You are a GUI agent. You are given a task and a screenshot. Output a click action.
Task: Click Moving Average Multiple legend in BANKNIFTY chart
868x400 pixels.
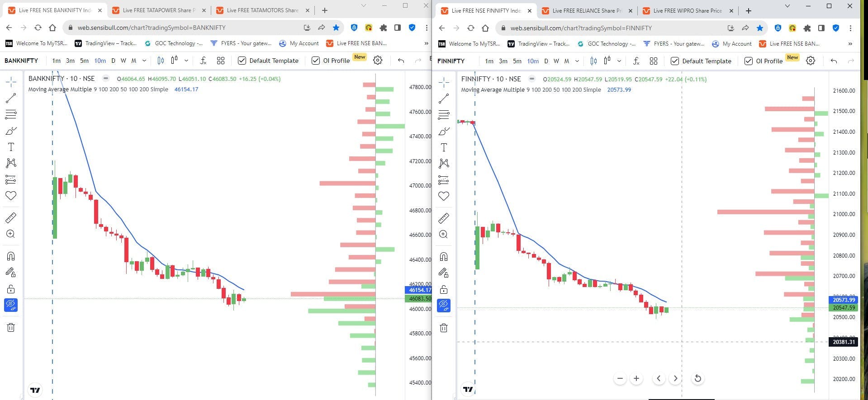click(98, 89)
